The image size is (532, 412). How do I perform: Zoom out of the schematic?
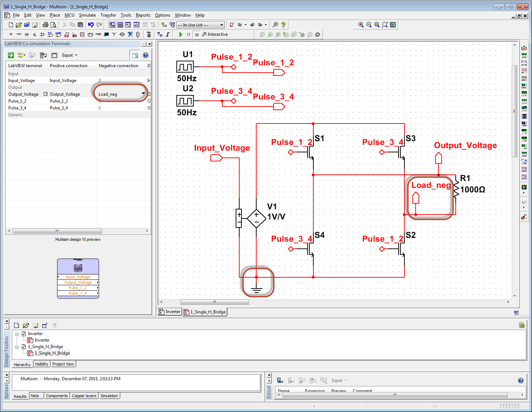pyautogui.click(x=369, y=25)
